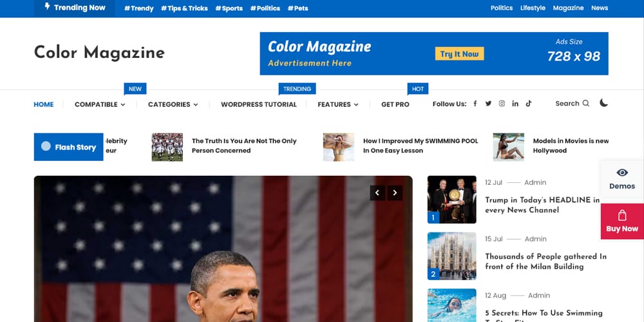The height and width of the screenshot is (322, 644).
Task: Select Lifestyle in top-right menu
Action: [533, 8]
